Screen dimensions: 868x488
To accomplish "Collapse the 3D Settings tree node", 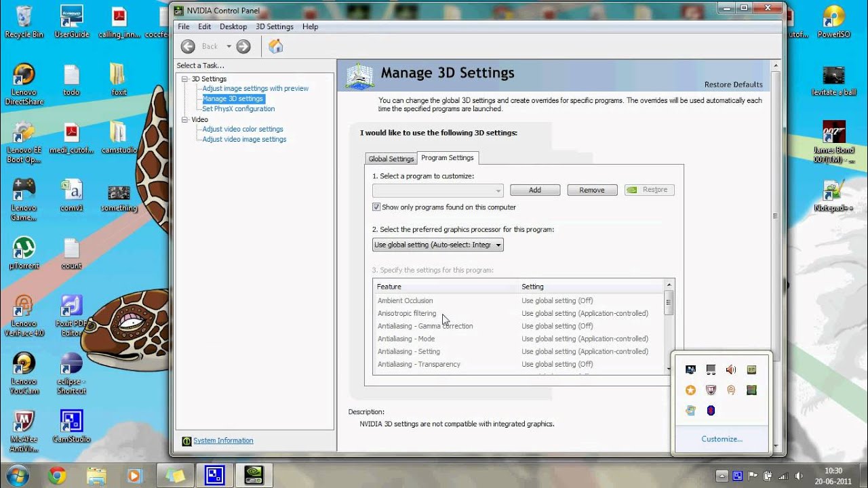I will click(x=184, y=79).
